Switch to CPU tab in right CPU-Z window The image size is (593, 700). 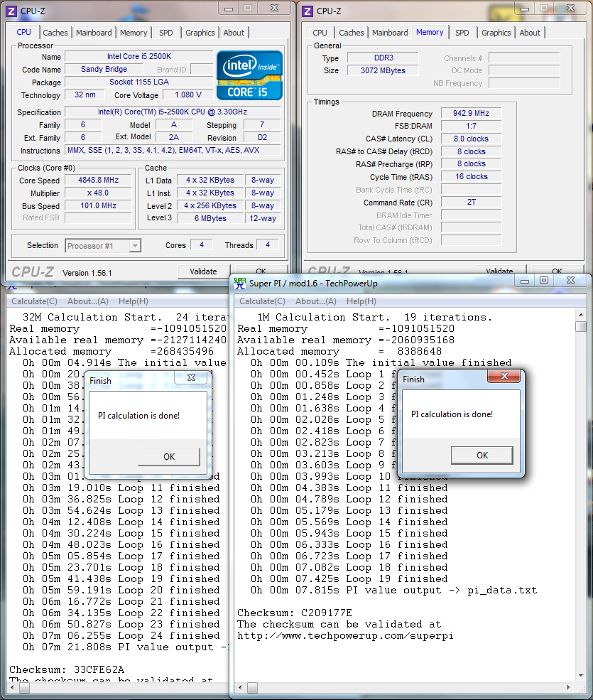point(320,33)
